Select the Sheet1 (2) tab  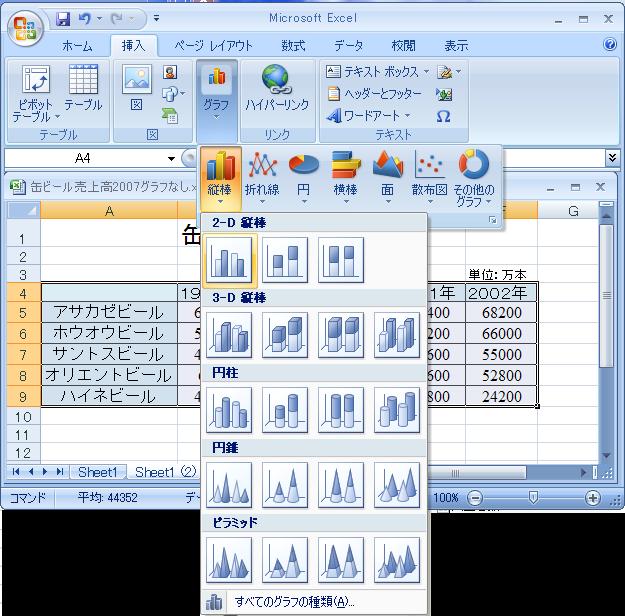point(165,472)
